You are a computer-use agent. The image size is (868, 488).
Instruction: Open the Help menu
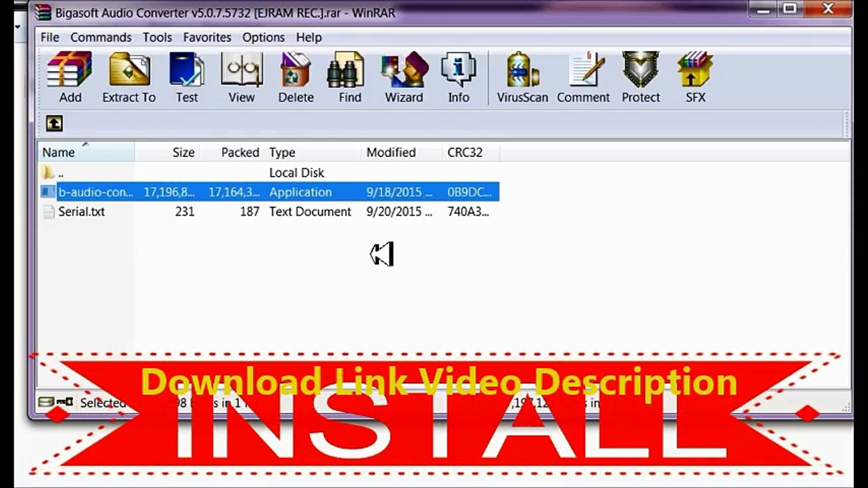tap(309, 38)
